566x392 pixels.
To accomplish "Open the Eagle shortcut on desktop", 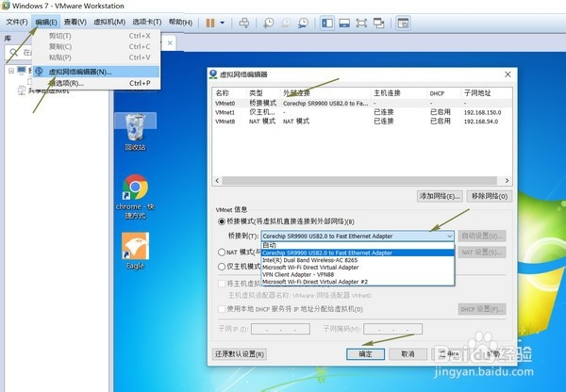I will coord(135,252).
